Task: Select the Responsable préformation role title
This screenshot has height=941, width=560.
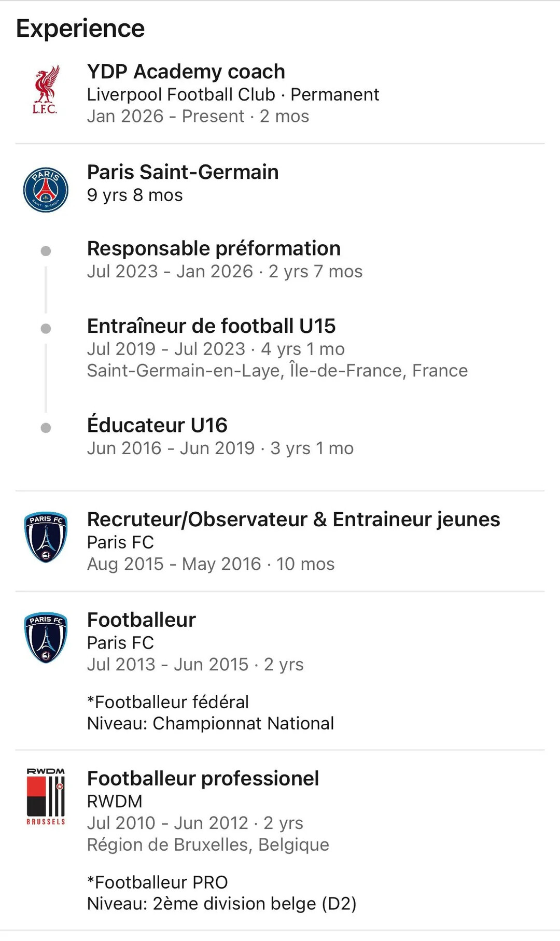Action: coord(214,248)
